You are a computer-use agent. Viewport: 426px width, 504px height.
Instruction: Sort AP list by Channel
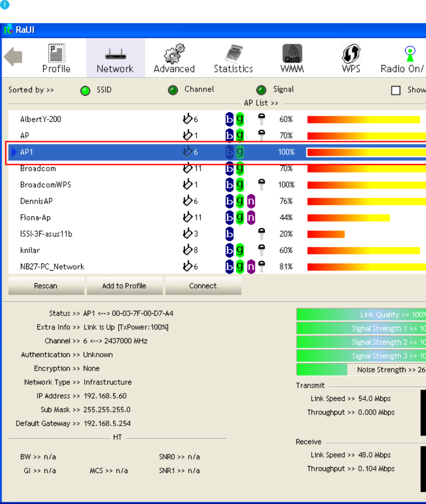(173, 90)
